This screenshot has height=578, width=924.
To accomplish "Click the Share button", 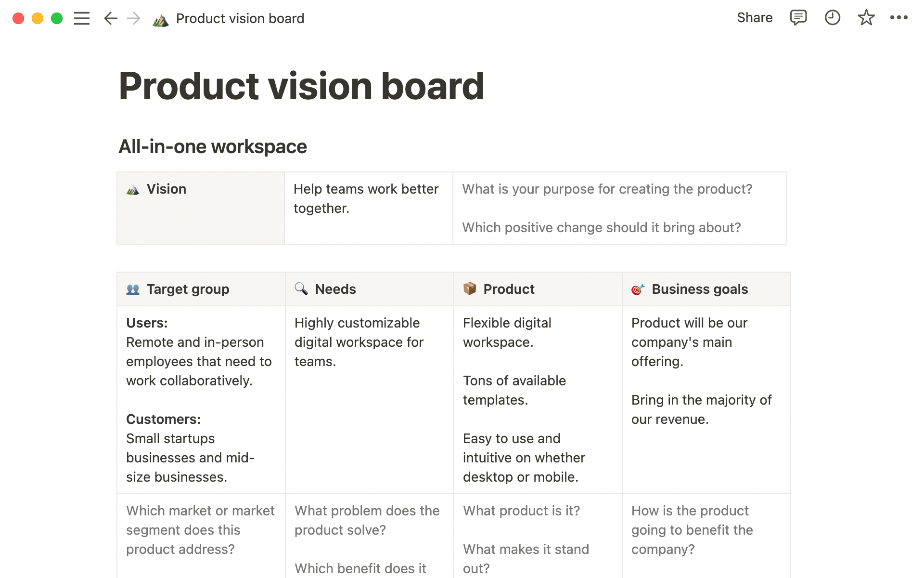I will coord(754,18).
